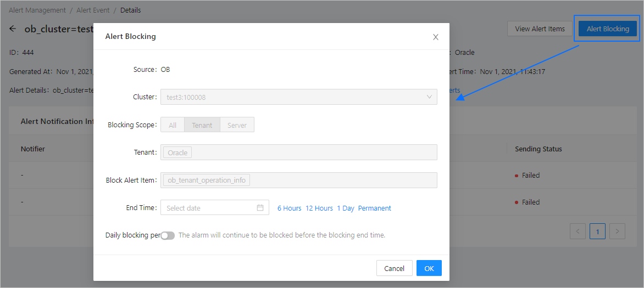The width and height of the screenshot is (644, 288).
Task: Go to Alert Event breadcrumb
Action: tap(93, 10)
